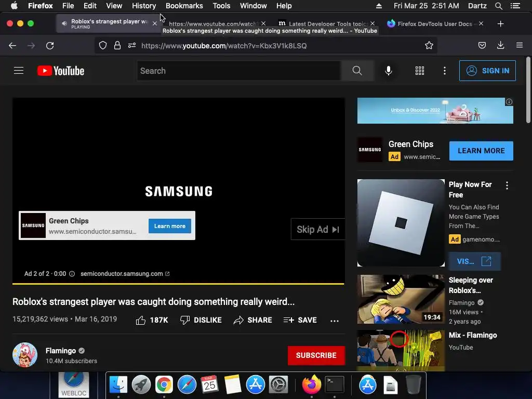Open the Sleeping over Roblox's video thumbnail
This screenshot has width=532, height=399.
point(401,299)
